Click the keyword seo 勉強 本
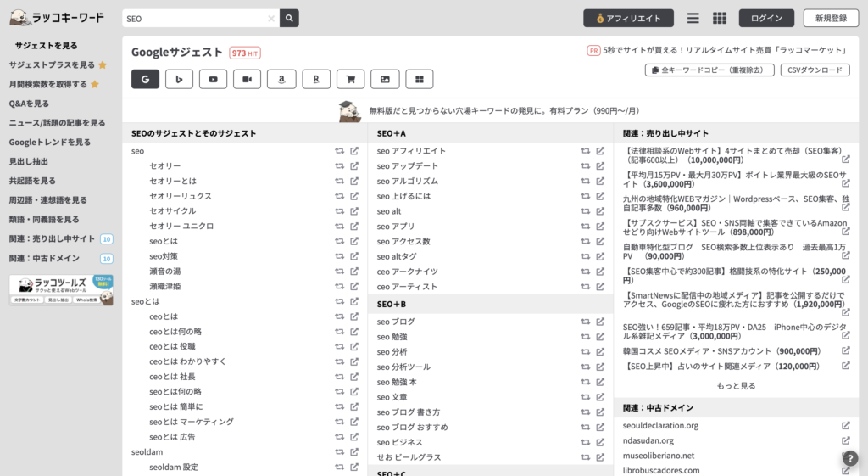The width and height of the screenshot is (868, 476). 397,382
